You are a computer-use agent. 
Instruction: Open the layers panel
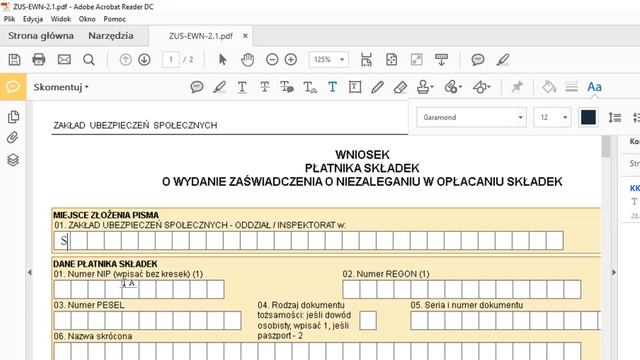click(13, 160)
